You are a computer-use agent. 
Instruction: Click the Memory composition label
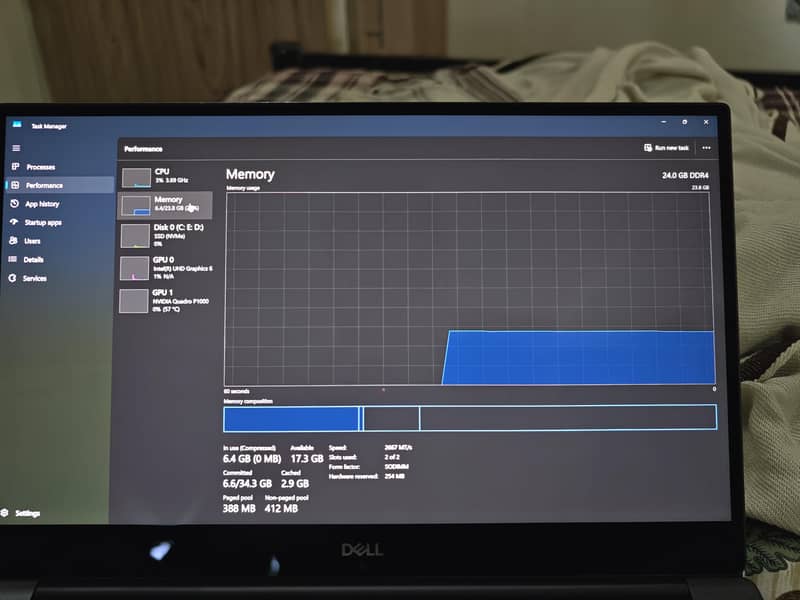247,401
